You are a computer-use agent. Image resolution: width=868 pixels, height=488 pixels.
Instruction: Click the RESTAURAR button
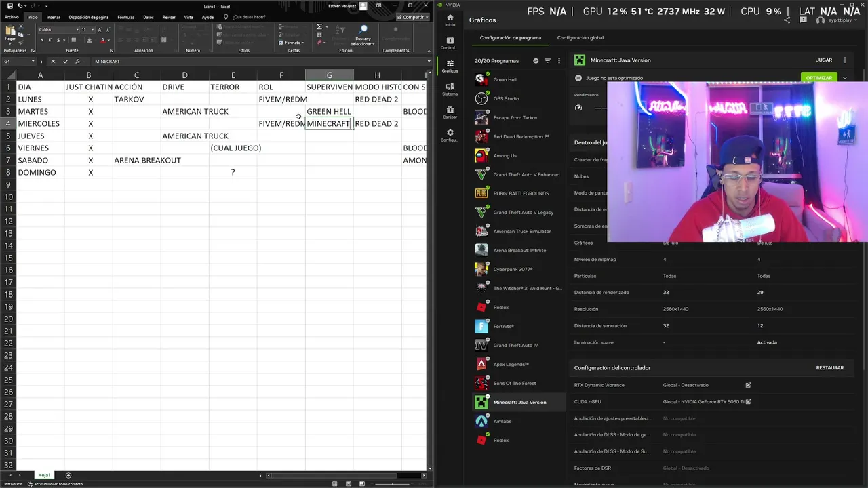[830, 368]
